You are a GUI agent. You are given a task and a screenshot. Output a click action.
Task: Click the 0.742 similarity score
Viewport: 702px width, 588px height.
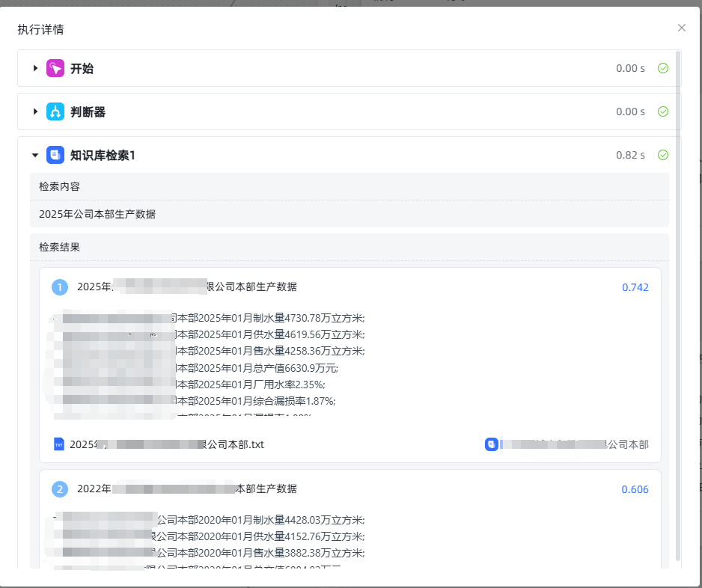(635, 287)
